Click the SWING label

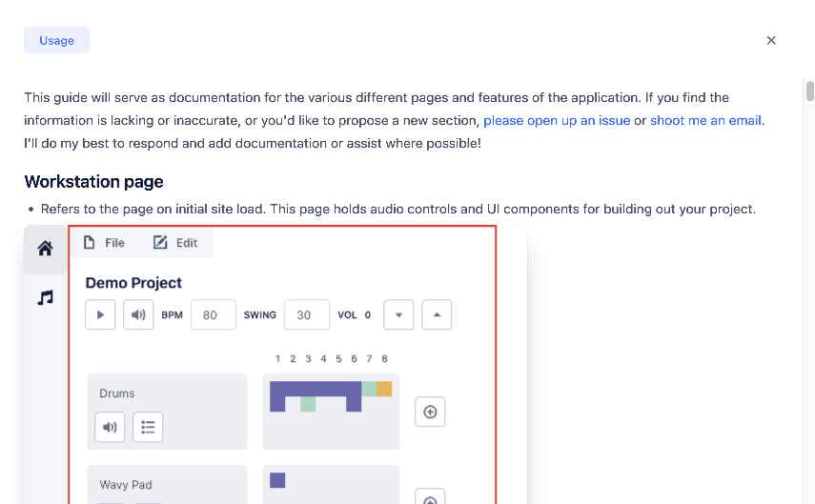260,314
